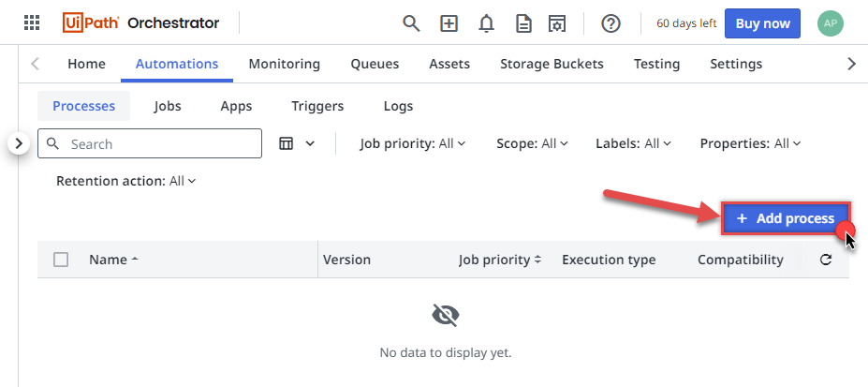Screen dimensions: 868x387
Task: View the Logs sub-tab
Action: click(398, 106)
